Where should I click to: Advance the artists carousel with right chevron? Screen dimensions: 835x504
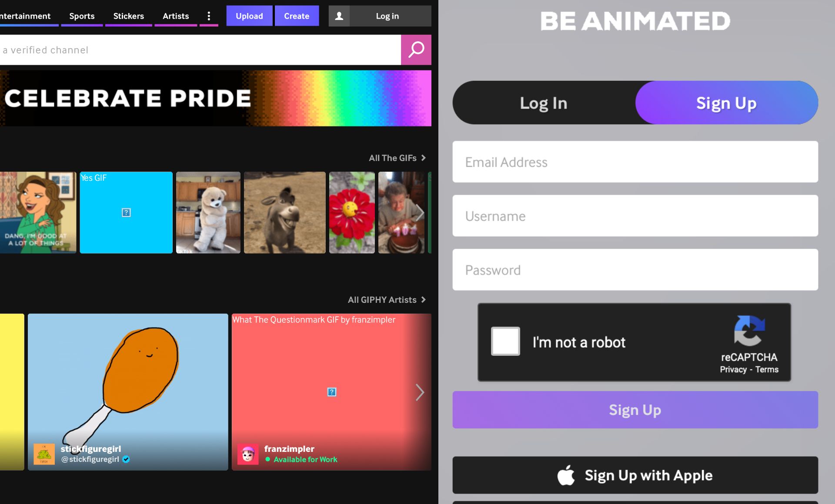[419, 392]
